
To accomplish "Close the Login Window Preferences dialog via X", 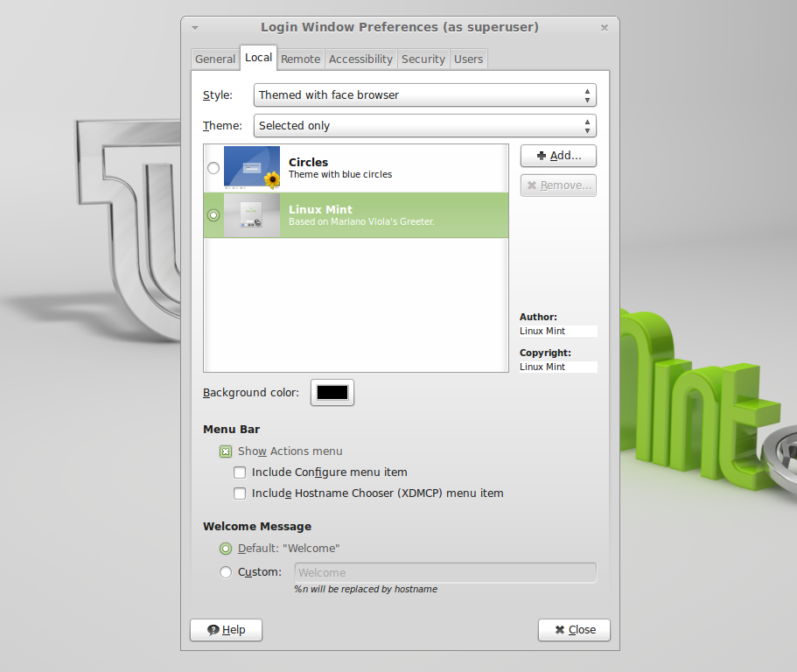I will pyautogui.click(x=605, y=27).
